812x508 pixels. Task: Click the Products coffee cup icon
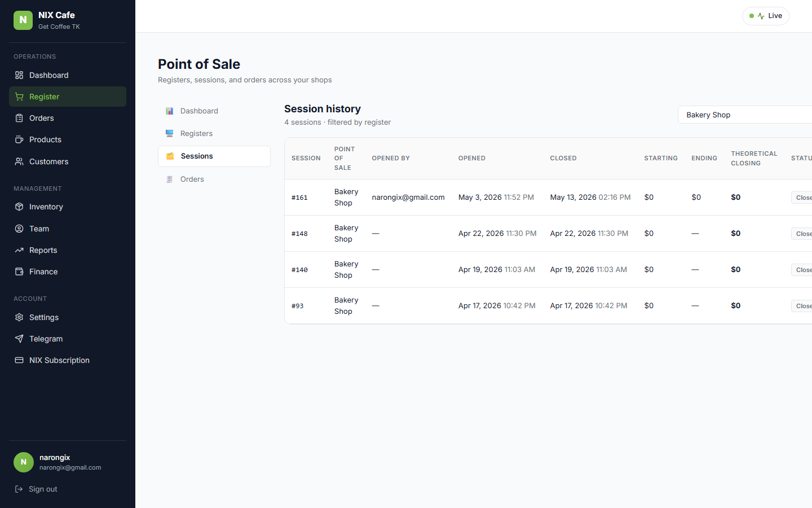click(x=19, y=139)
